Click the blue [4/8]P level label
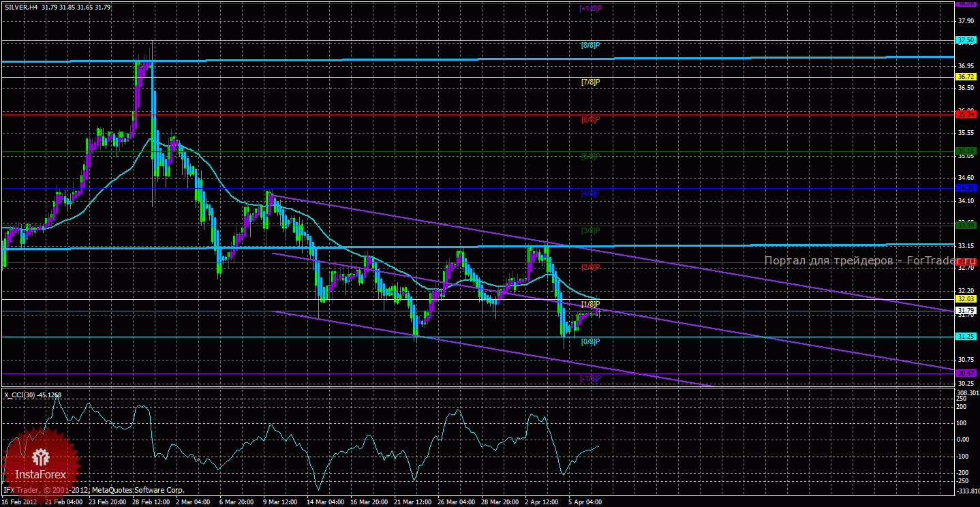This screenshot has width=980, height=507. point(590,194)
